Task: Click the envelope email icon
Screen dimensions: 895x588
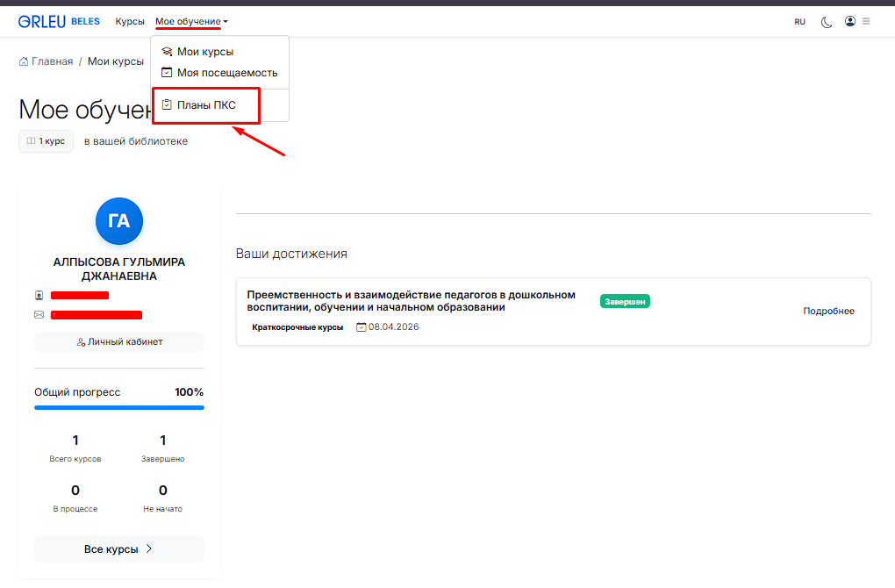Action: [39, 315]
